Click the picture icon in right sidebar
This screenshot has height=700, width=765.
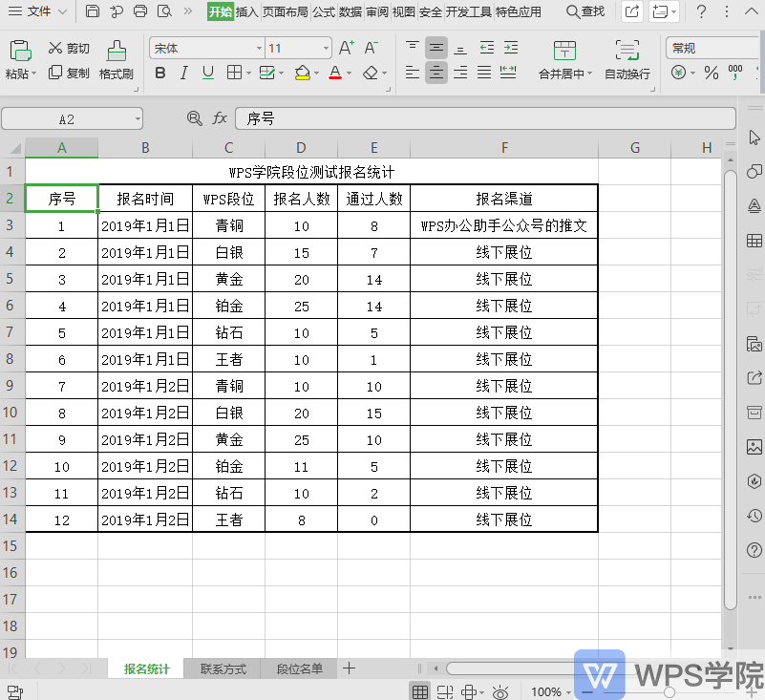point(754,446)
